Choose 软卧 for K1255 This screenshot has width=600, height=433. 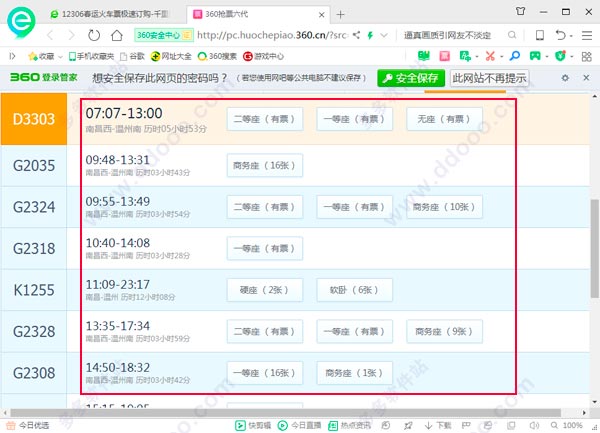[355, 290]
